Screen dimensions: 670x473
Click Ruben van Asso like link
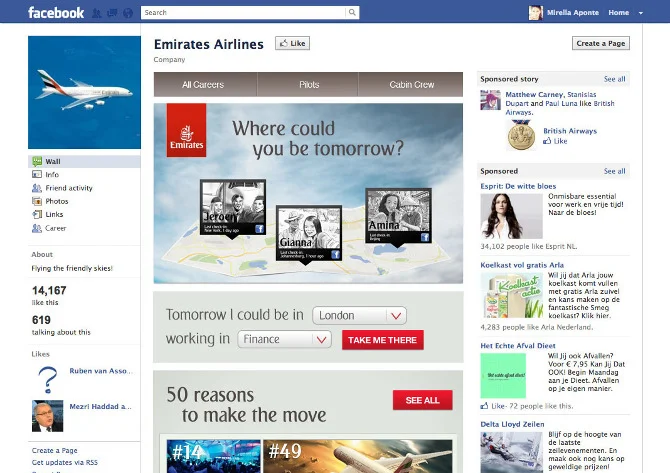point(100,371)
